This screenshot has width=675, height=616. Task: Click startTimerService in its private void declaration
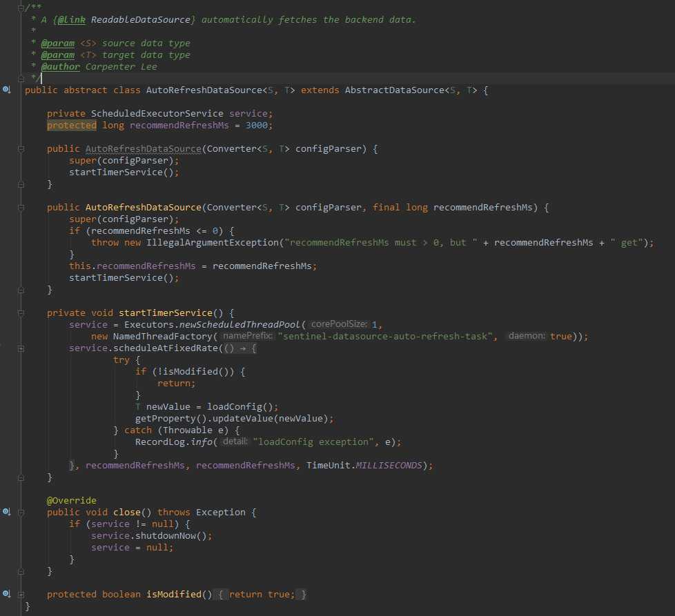(166, 313)
